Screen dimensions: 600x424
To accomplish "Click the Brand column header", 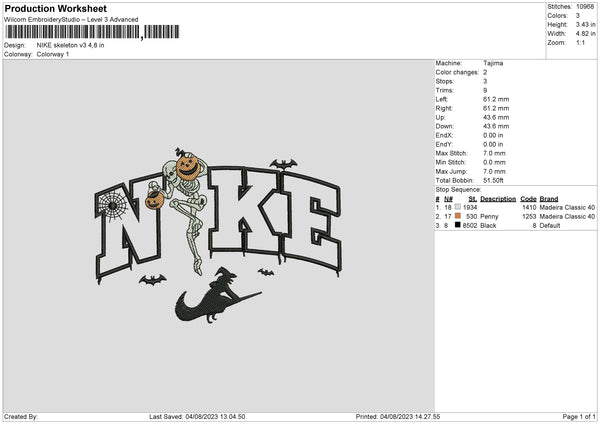I will tap(549, 199).
